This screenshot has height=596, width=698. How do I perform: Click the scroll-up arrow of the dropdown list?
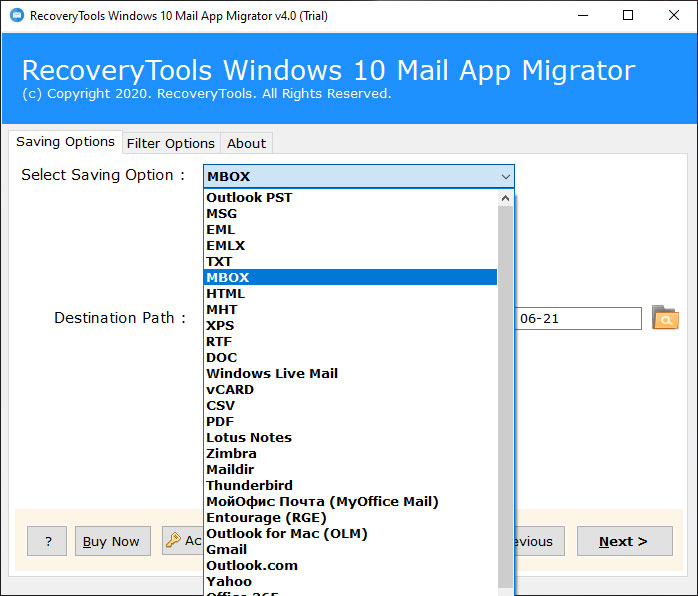click(x=505, y=198)
